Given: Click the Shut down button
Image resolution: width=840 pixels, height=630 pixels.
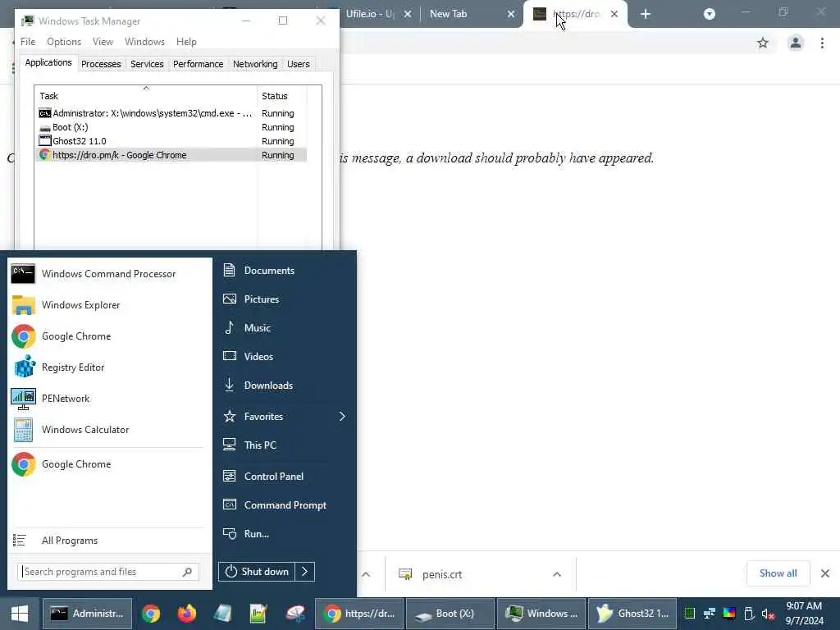Looking at the screenshot, I should pos(257,572).
